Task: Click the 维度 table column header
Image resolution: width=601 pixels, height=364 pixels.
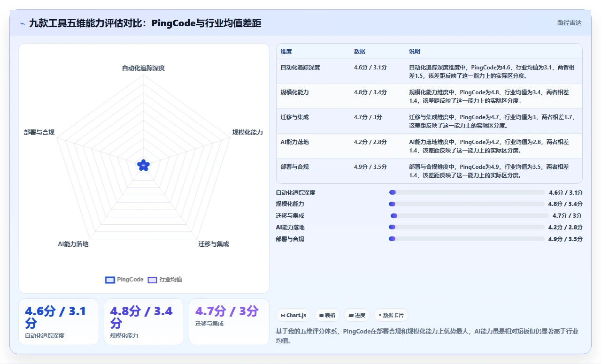Action: coord(286,52)
